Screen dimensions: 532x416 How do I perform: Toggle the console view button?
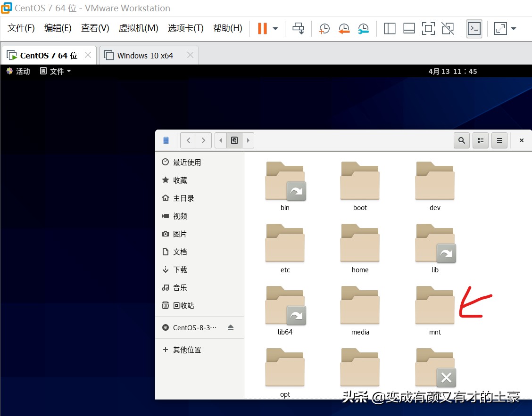click(474, 28)
